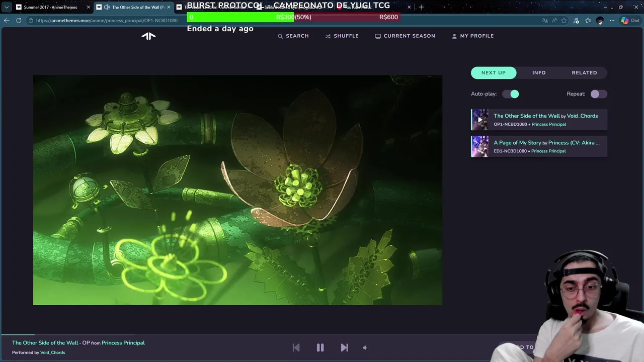This screenshot has width=644, height=362.
Task: Open Void_Chords link in bottom bar
Action: [52, 352]
